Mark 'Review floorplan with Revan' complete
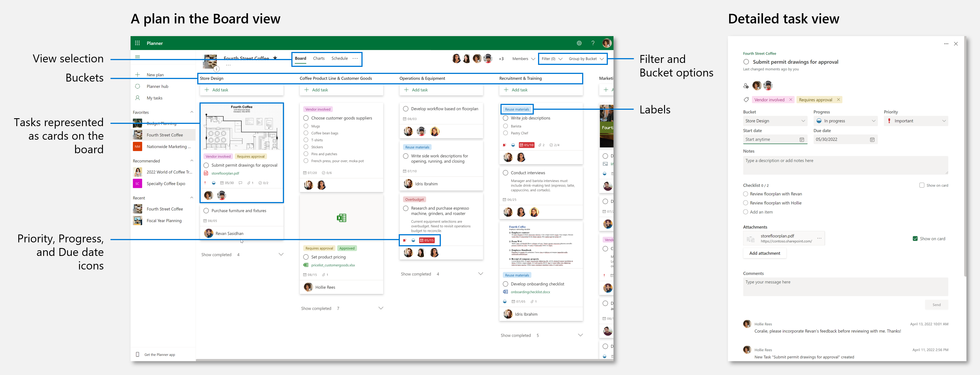The image size is (980, 375). point(746,194)
